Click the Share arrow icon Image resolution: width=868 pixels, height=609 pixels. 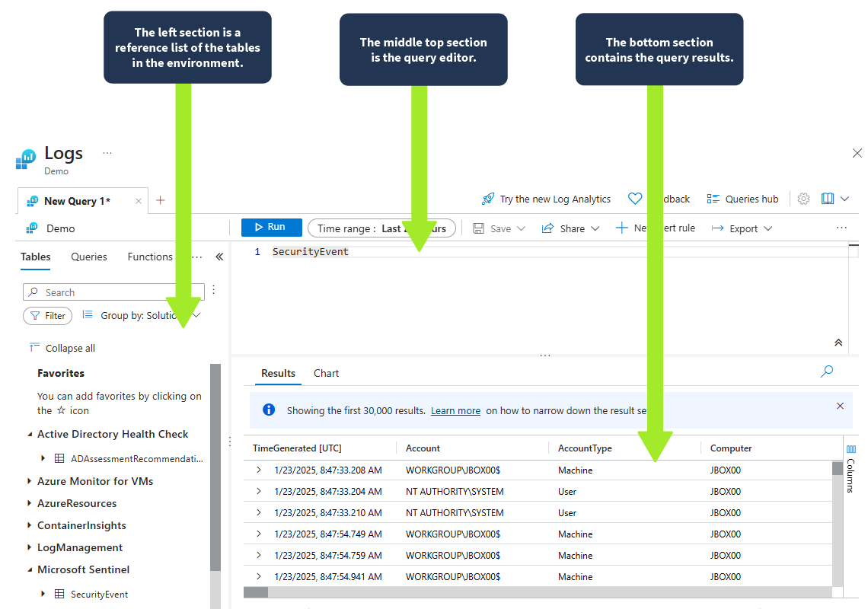[547, 228]
